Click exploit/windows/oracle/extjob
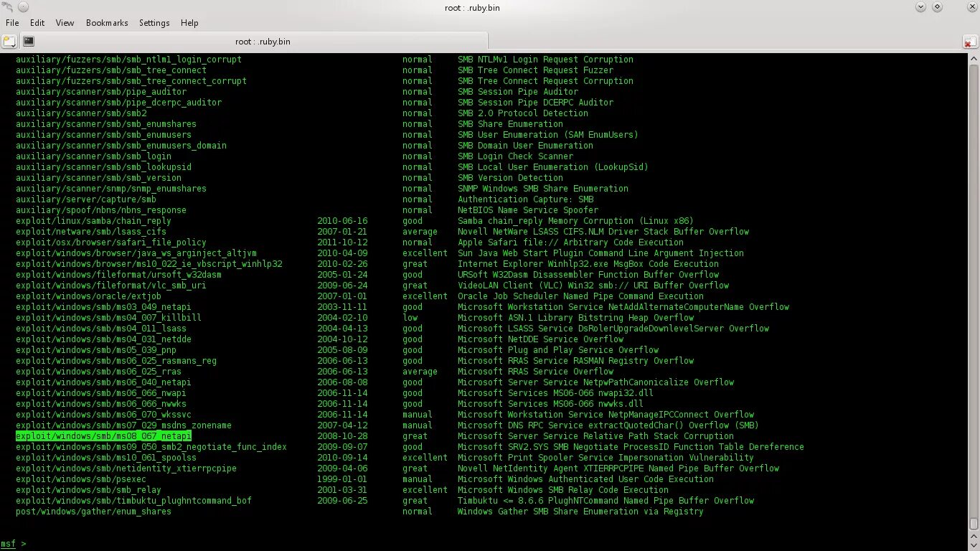Screen dimensions: 980x551 coord(88,296)
